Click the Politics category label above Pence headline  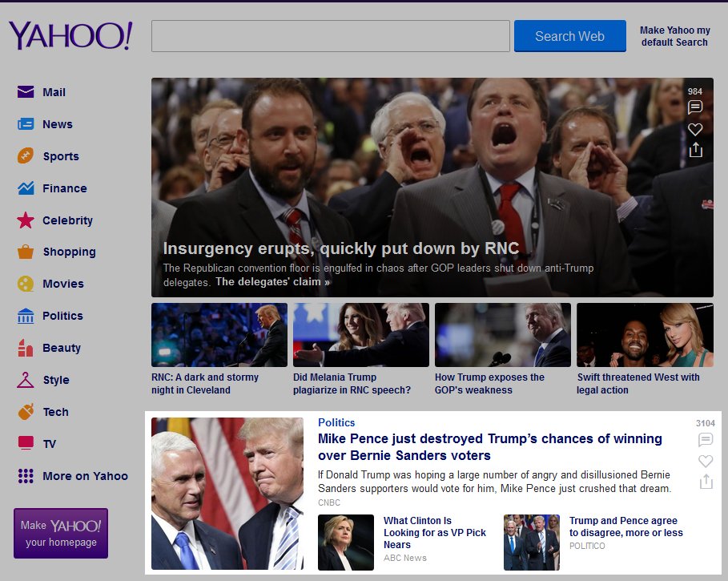(x=336, y=422)
